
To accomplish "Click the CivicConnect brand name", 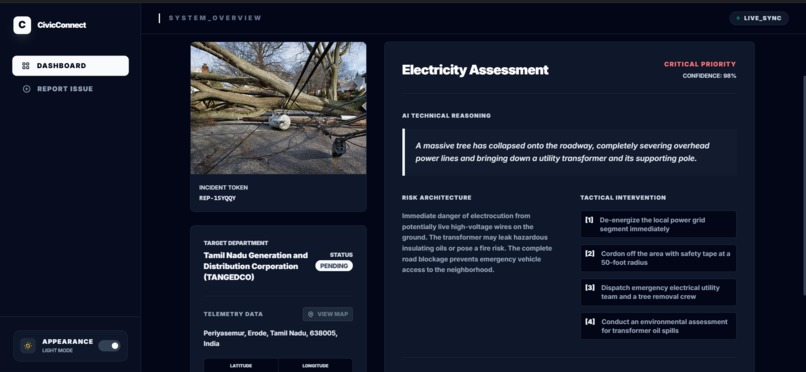I will coord(62,25).
